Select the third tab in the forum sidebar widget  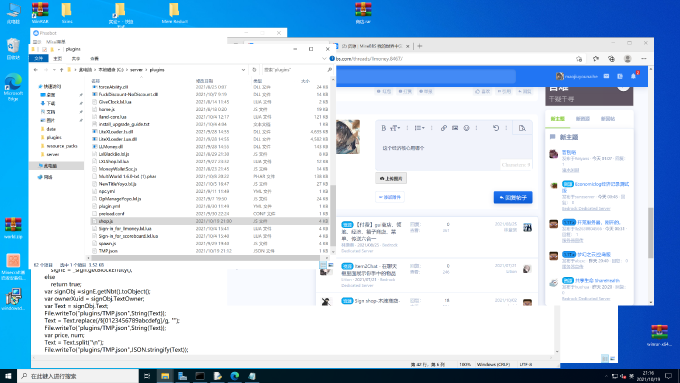[608, 118]
